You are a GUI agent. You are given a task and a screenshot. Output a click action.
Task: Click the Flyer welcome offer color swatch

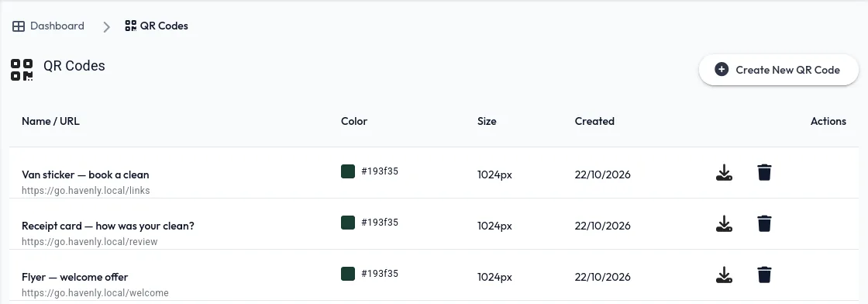point(348,274)
